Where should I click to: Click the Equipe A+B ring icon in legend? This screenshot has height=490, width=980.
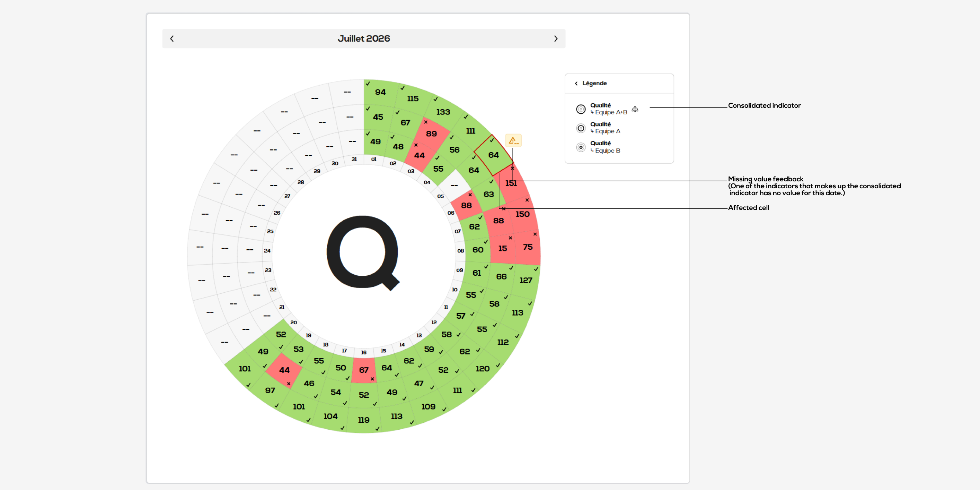pyautogui.click(x=581, y=109)
